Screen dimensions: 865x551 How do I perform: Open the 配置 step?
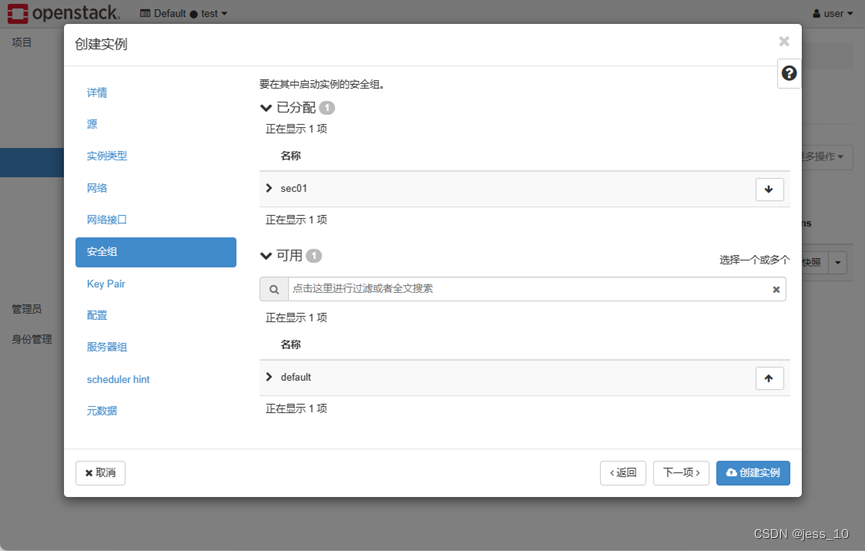pyautogui.click(x=97, y=315)
